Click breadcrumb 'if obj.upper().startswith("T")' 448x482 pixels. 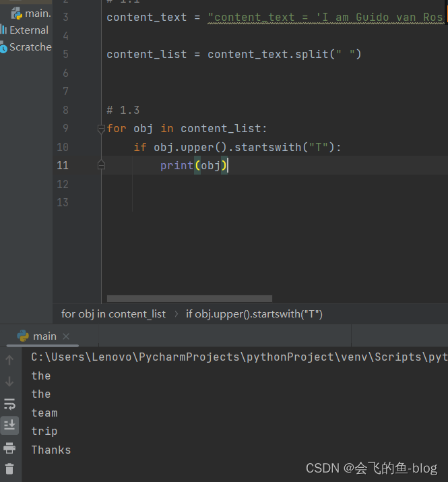tap(254, 314)
